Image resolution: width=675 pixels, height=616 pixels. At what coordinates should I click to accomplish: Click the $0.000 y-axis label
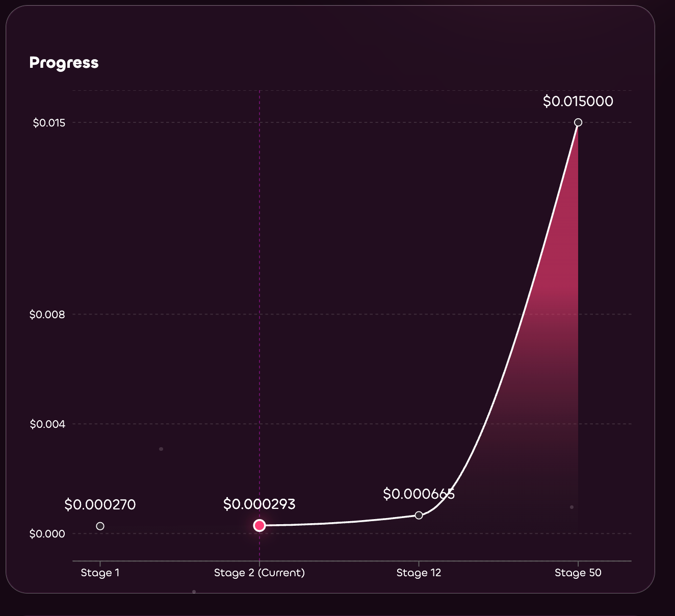47,534
